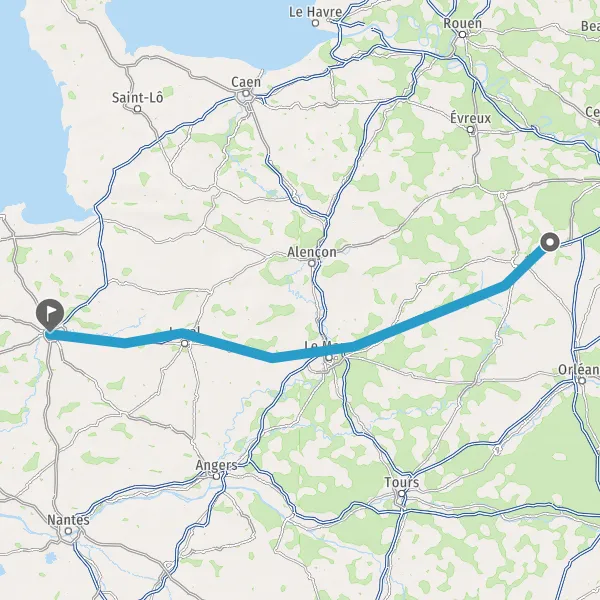Click the Tours city marker
Screen dimensions: 600x600
pos(401,493)
